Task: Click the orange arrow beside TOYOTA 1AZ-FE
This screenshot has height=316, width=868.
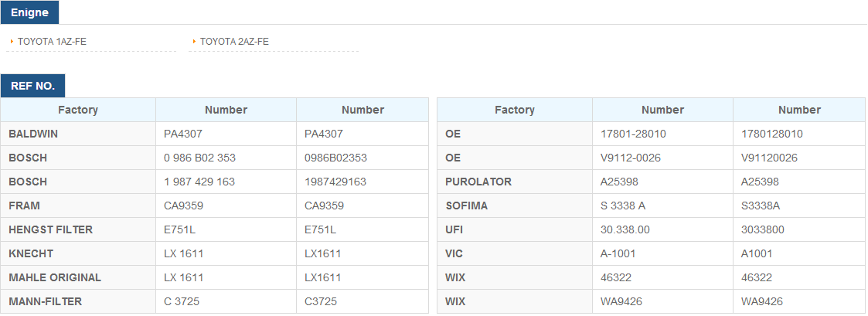Action: (12, 42)
